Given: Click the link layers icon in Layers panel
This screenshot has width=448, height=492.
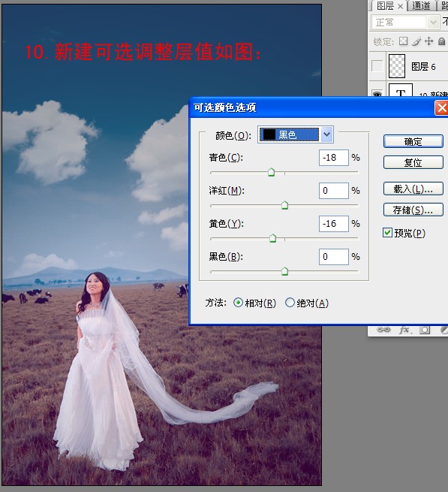Looking at the screenshot, I should click(383, 330).
